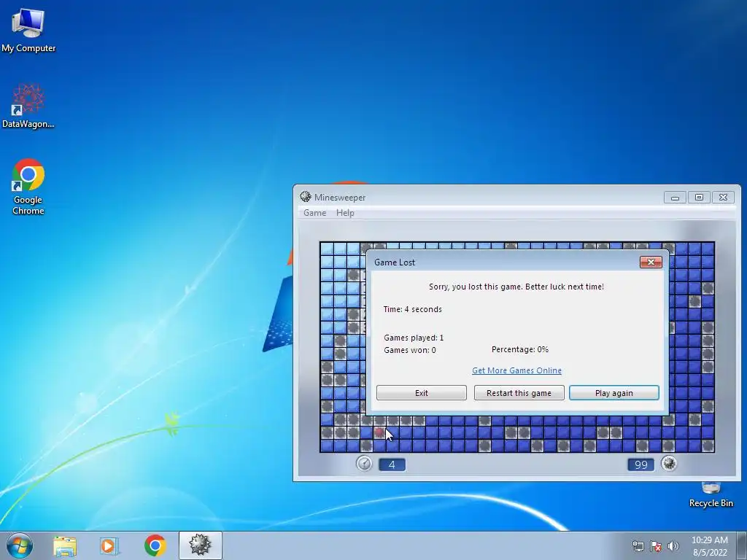Viewport: 747px width, 560px height.
Task: Minimize the Minesweeper window
Action: point(675,197)
